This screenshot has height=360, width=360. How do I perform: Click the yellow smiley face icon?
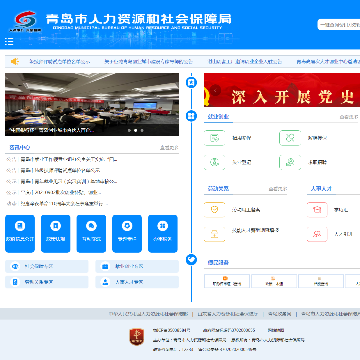(214, 210)
